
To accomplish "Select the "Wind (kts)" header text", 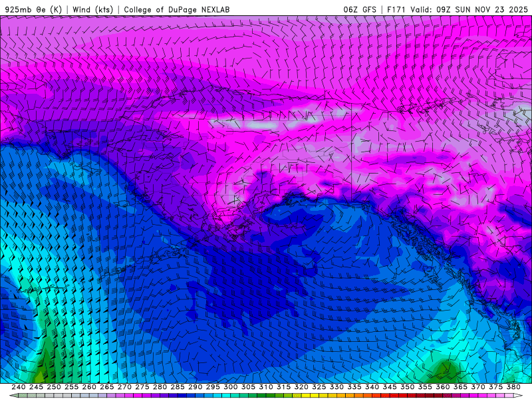I will pos(93,9).
